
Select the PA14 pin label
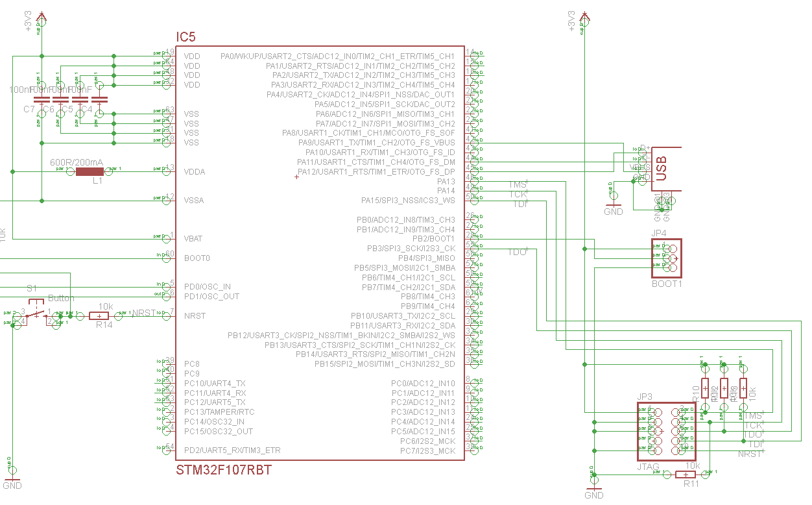coord(446,191)
